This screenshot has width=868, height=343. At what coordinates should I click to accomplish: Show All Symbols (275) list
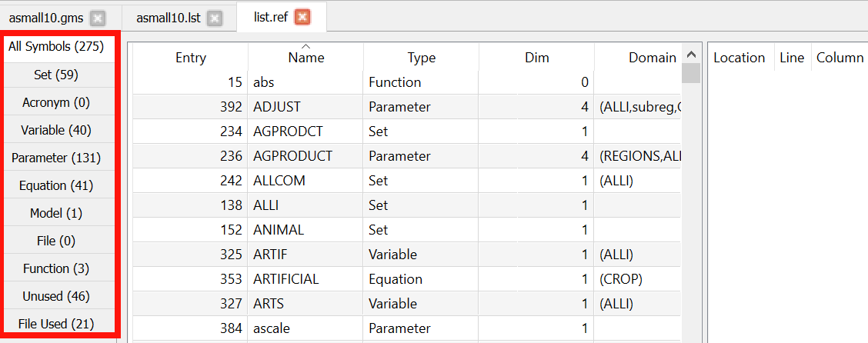point(56,47)
